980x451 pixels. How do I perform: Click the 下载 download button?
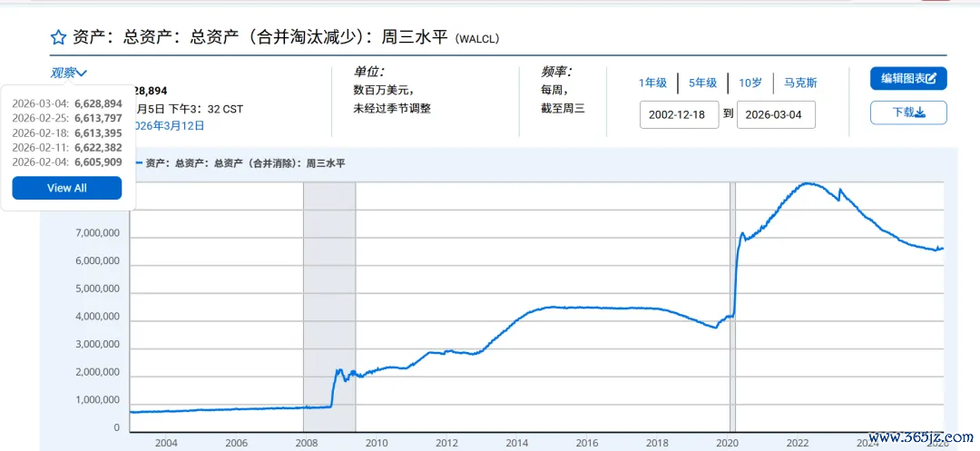[x=908, y=113]
